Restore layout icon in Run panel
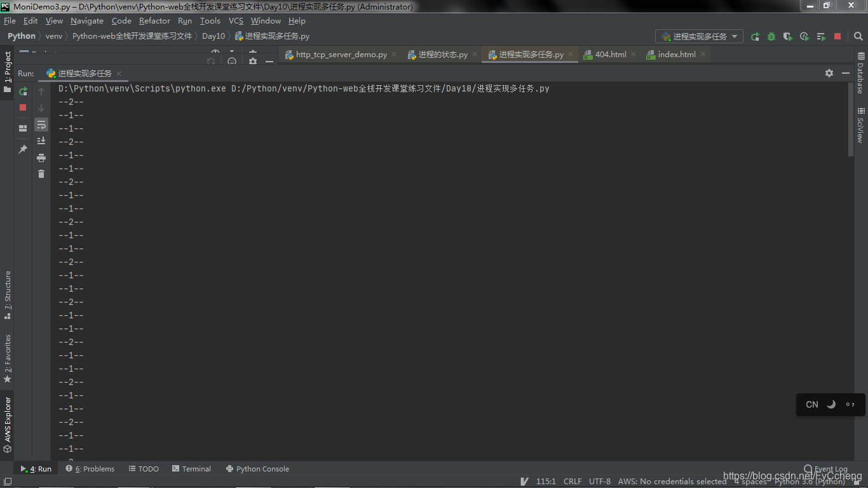The image size is (868, 488). coord(23,128)
